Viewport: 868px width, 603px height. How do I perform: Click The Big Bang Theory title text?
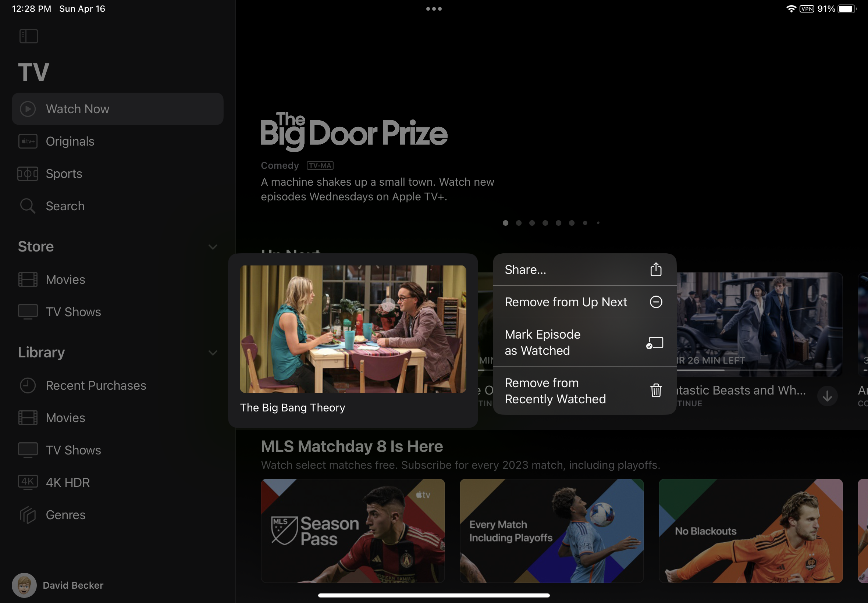(x=292, y=408)
